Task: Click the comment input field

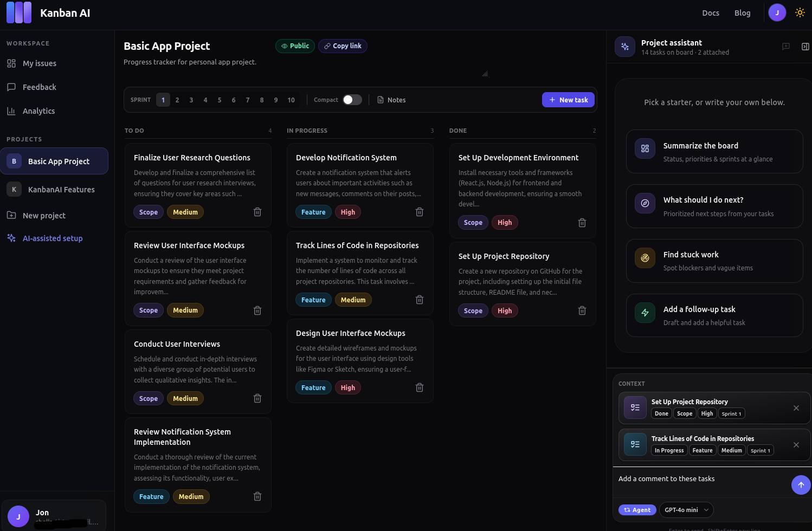Action: pyautogui.click(x=702, y=483)
